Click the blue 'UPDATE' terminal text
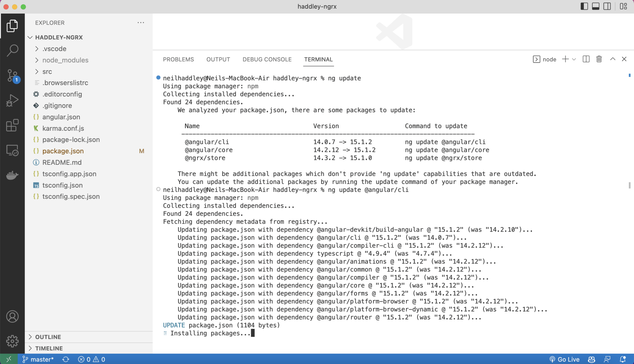634x364 pixels. [x=174, y=325]
